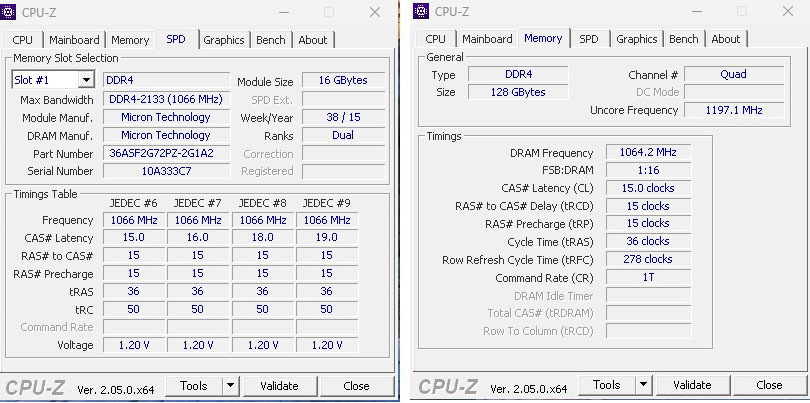Click the JEDEC #9 Voltage 1.20 V cell
This screenshot has height=403, width=810.
click(x=327, y=345)
